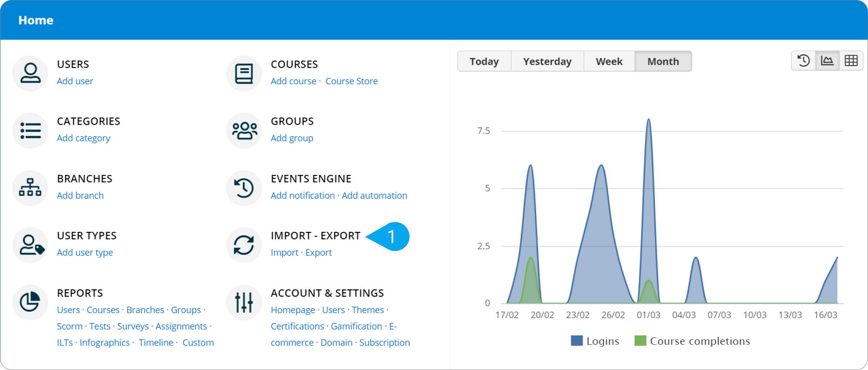Click the Add notification link
Screen dimensions: 868x370
point(303,195)
